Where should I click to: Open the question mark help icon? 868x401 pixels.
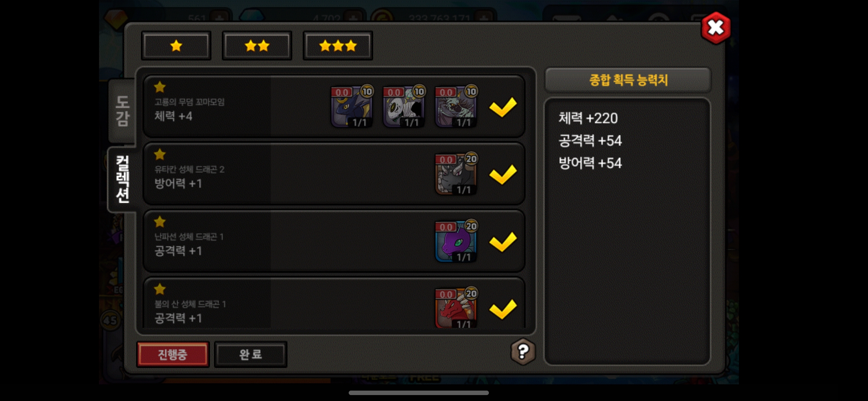point(523,352)
